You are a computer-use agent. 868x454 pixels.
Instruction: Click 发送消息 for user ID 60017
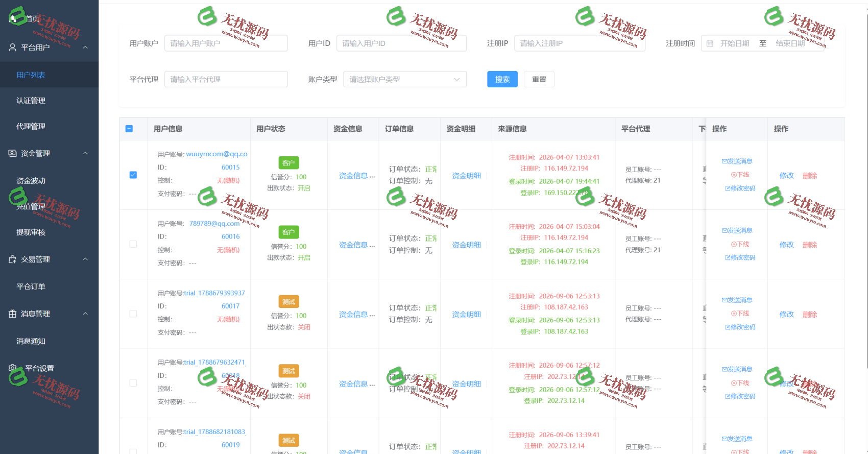737,300
